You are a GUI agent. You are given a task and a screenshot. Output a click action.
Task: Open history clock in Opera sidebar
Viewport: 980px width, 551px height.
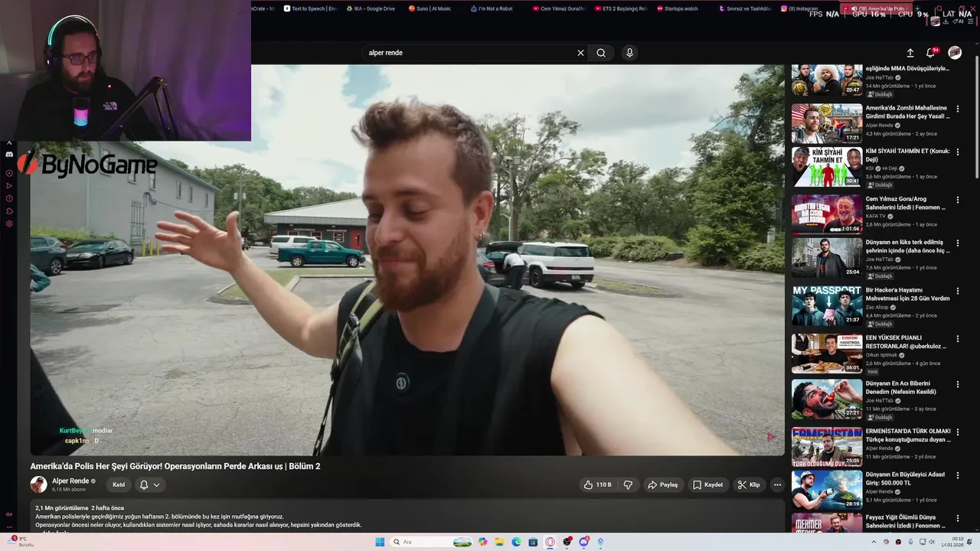(x=9, y=198)
